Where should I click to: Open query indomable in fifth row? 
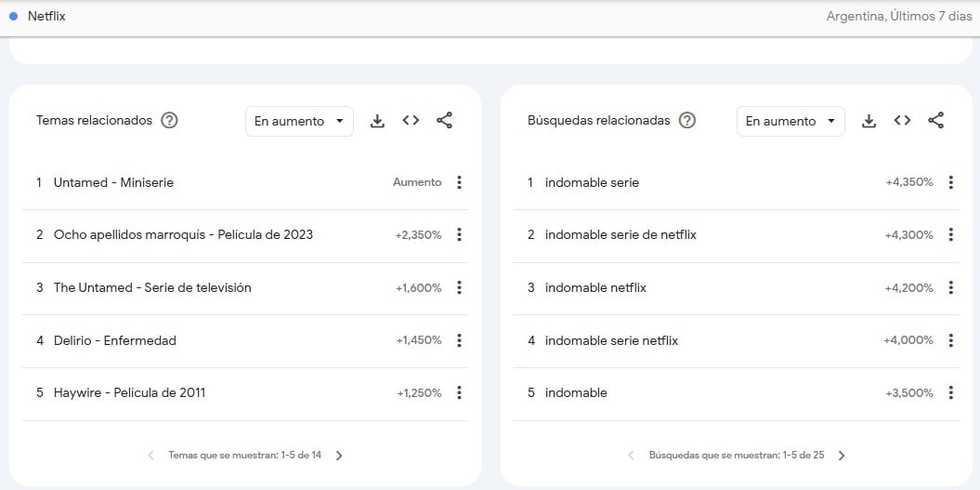tap(576, 392)
